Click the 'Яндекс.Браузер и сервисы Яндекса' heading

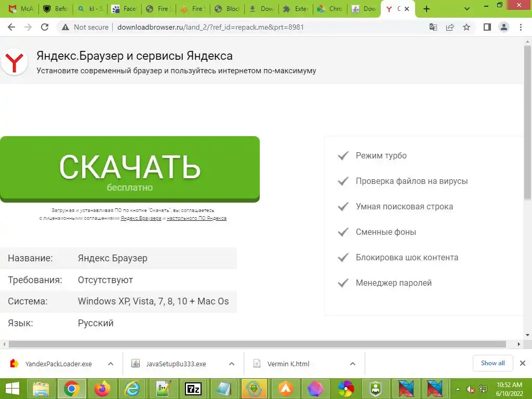(135, 56)
